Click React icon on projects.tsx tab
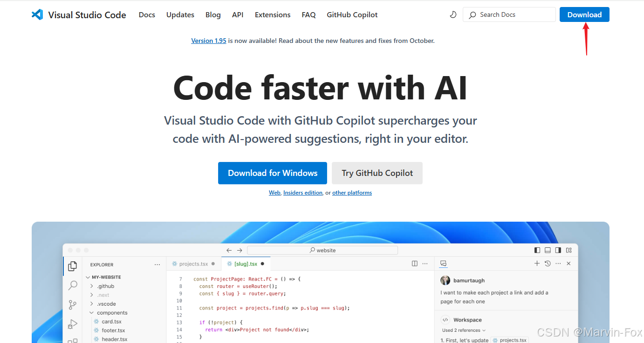The height and width of the screenshot is (343, 644). click(x=175, y=264)
